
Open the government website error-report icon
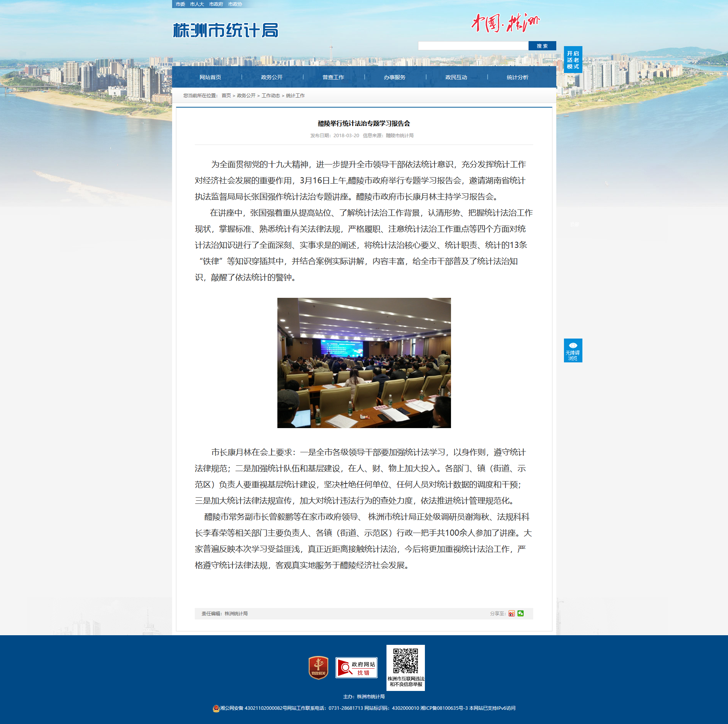[356, 668]
